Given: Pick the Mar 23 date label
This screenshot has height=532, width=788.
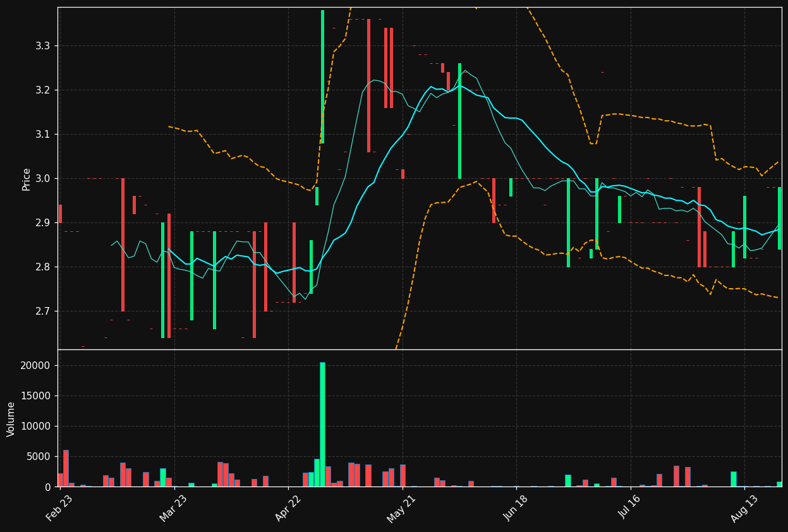Looking at the screenshot, I should point(173,508).
